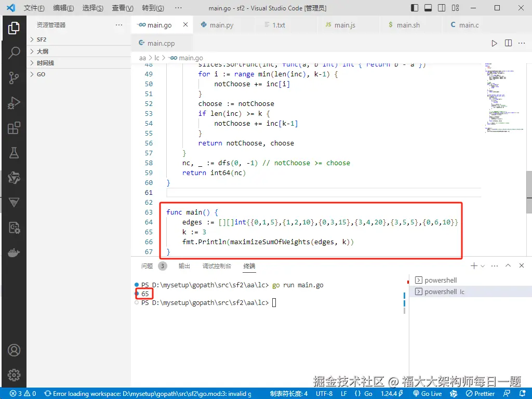Close the terminal panel
This screenshot has height=399, width=532.
[x=522, y=265]
